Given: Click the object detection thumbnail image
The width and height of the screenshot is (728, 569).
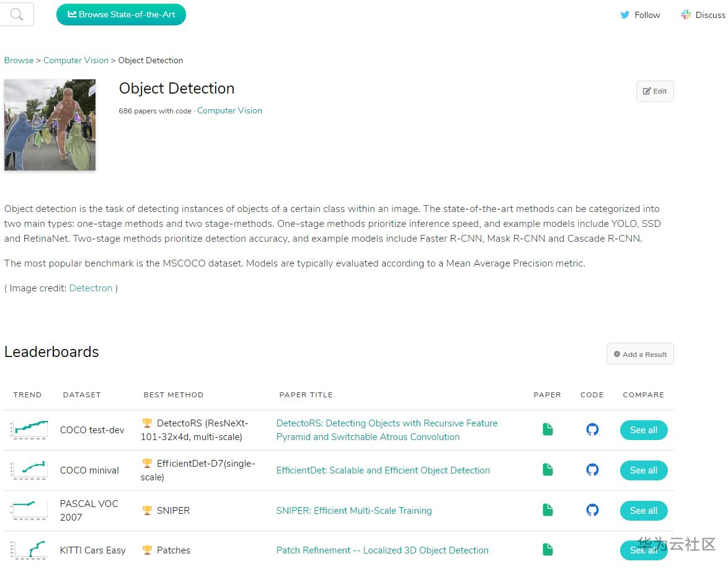Looking at the screenshot, I should 50,125.
